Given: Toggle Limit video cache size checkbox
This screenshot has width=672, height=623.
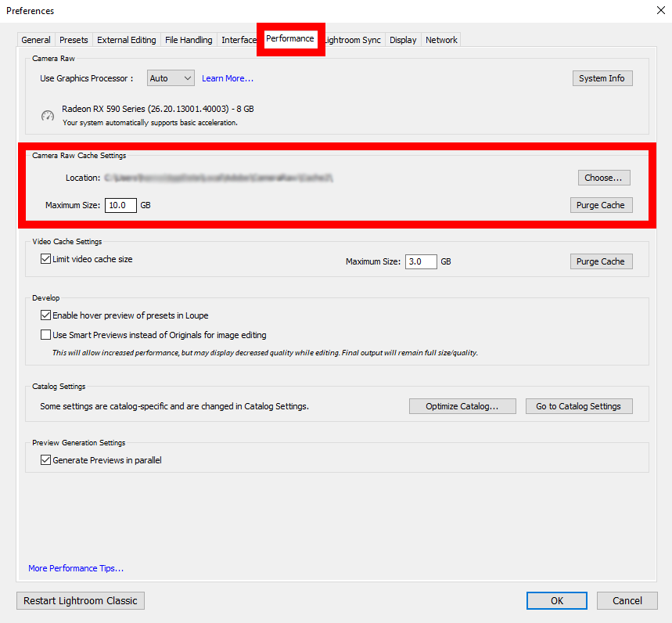Looking at the screenshot, I should coord(45,259).
